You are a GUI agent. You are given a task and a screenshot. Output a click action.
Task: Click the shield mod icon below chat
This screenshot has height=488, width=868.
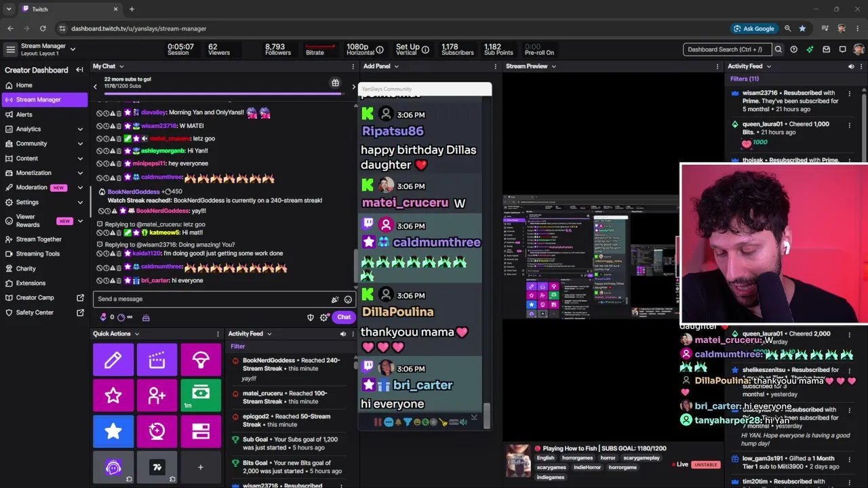(x=311, y=317)
